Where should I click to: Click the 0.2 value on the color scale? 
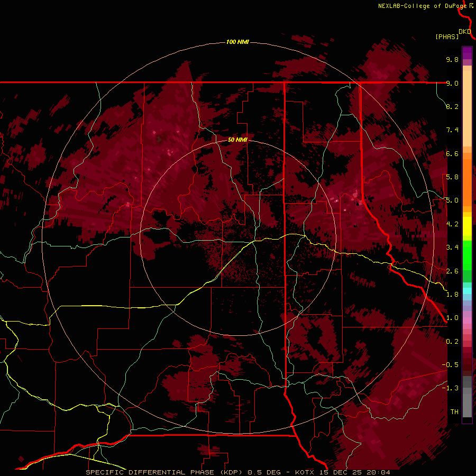click(x=452, y=342)
